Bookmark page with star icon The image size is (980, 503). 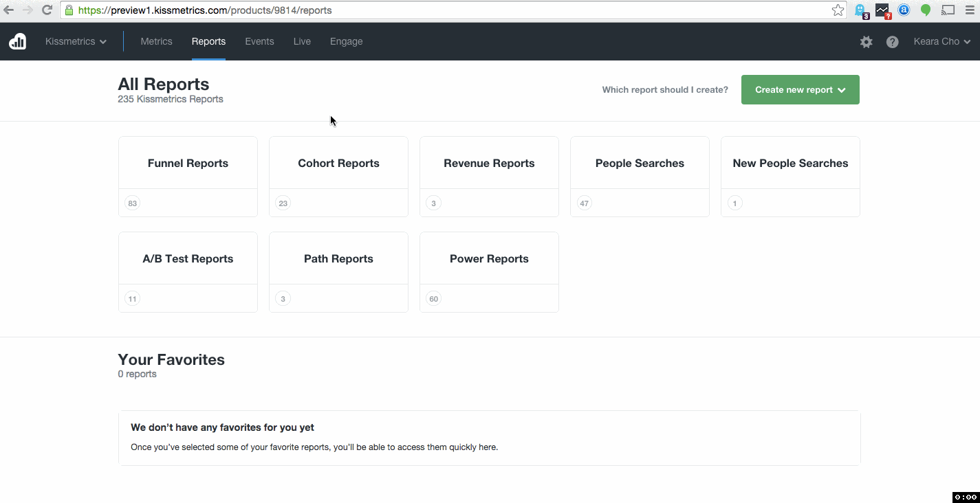pos(838,10)
